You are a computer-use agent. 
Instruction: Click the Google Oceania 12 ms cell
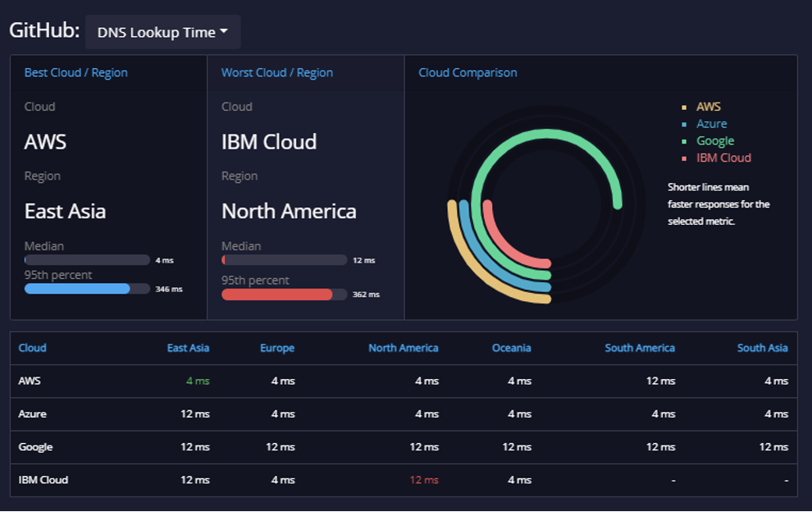tap(517, 446)
